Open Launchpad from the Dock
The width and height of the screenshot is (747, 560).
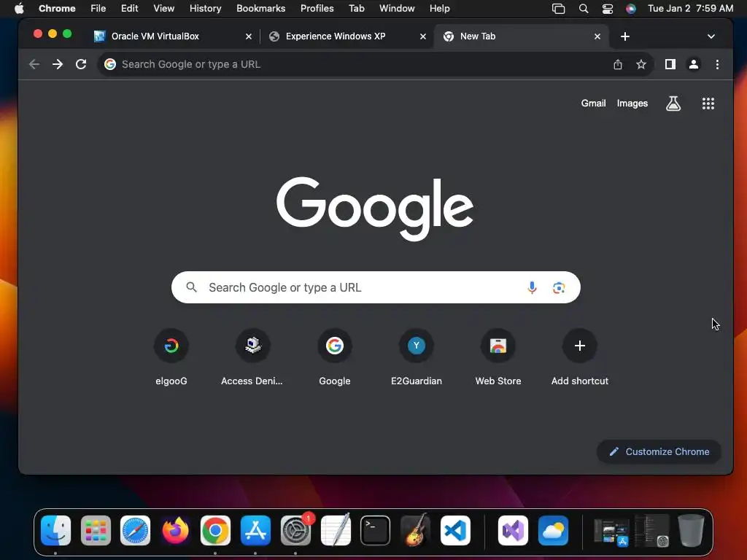[96, 530]
